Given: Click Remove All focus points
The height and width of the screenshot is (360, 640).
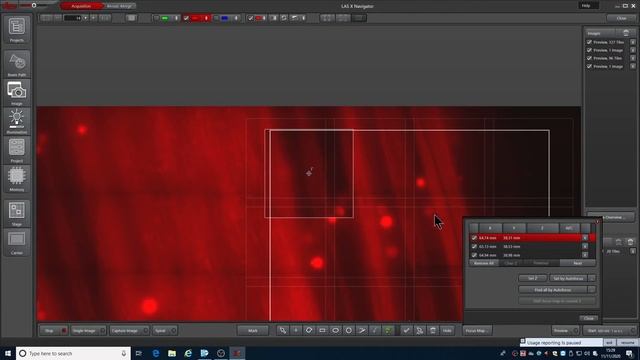Looking at the screenshot, I should pos(484,263).
